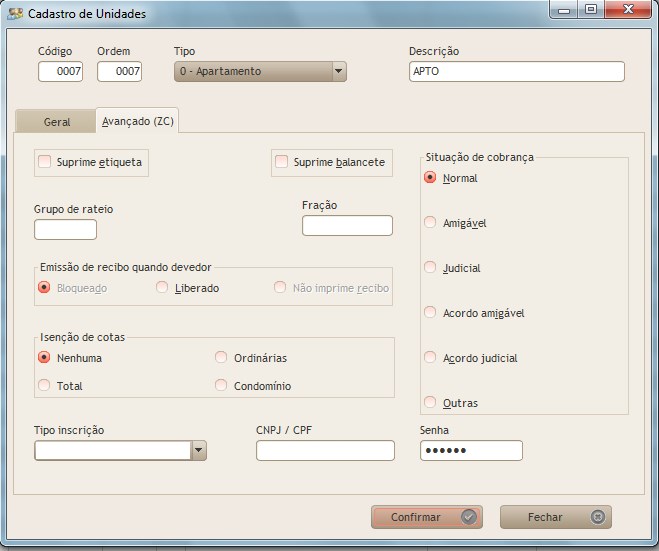Minimize the Cadastro de Unidades window
The height and width of the screenshot is (551, 659).
564,9
